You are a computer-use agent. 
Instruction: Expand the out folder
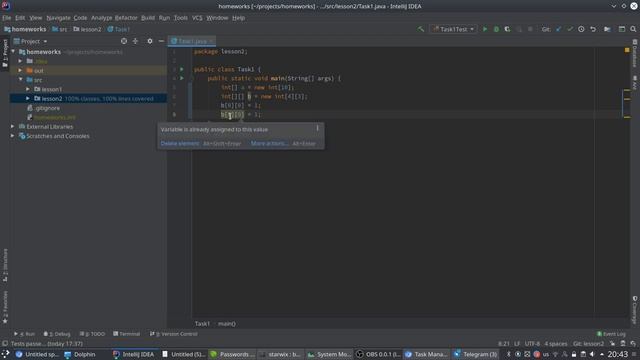click(20, 71)
